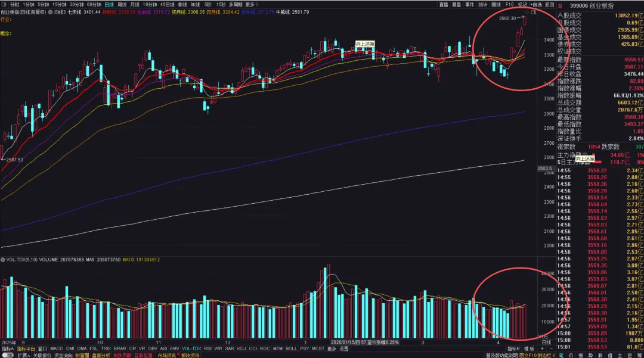The height and width of the screenshot is (358, 644).
Task: Switch to the 分时 chart period
Action: [x=15, y=5]
